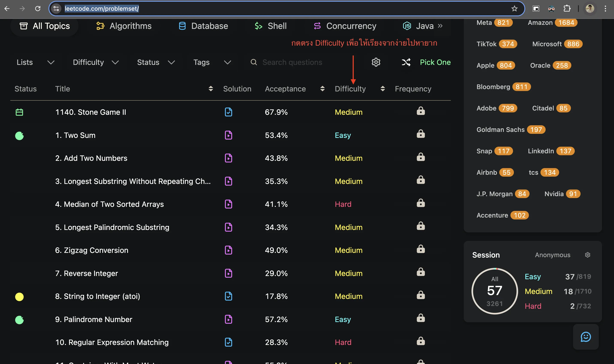The width and height of the screenshot is (614, 364).
Task: Click the settings gear icon in toolbar
Action: click(376, 62)
